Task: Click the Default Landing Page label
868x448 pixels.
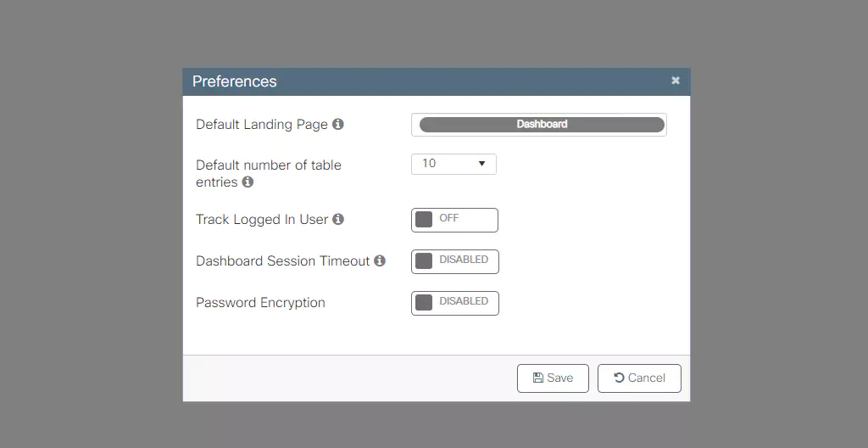Action: [x=262, y=124]
